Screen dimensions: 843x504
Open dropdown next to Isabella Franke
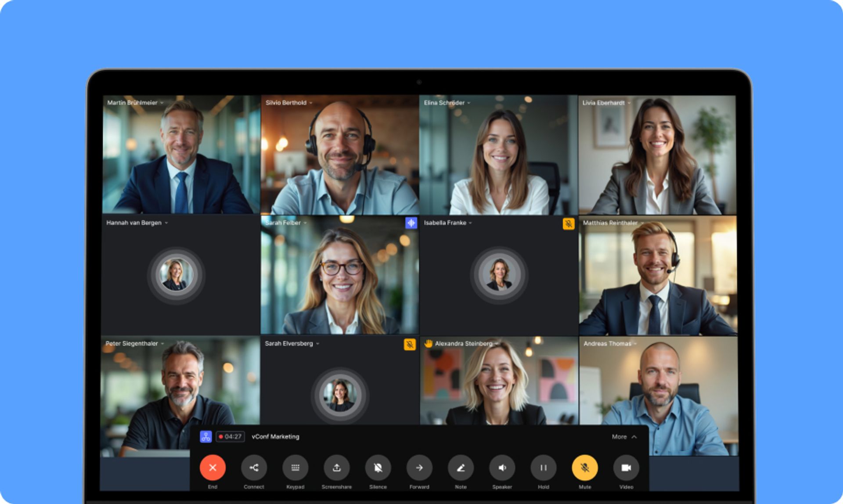tap(470, 223)
